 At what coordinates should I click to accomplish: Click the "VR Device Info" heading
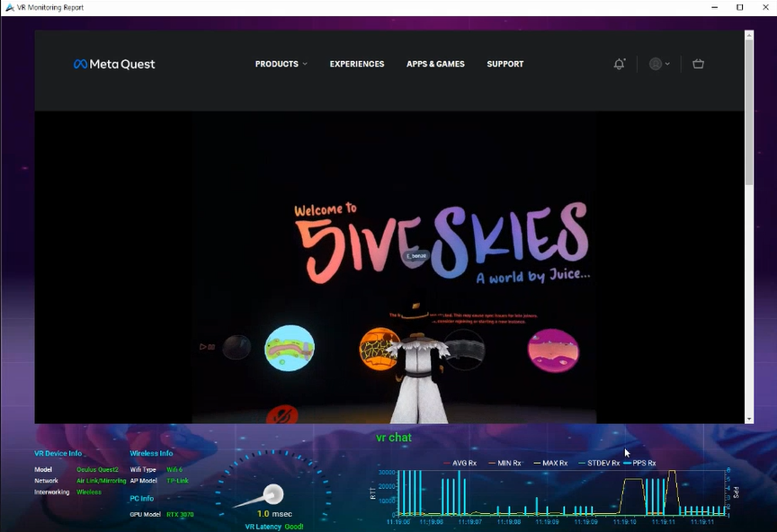click(58, 453)
